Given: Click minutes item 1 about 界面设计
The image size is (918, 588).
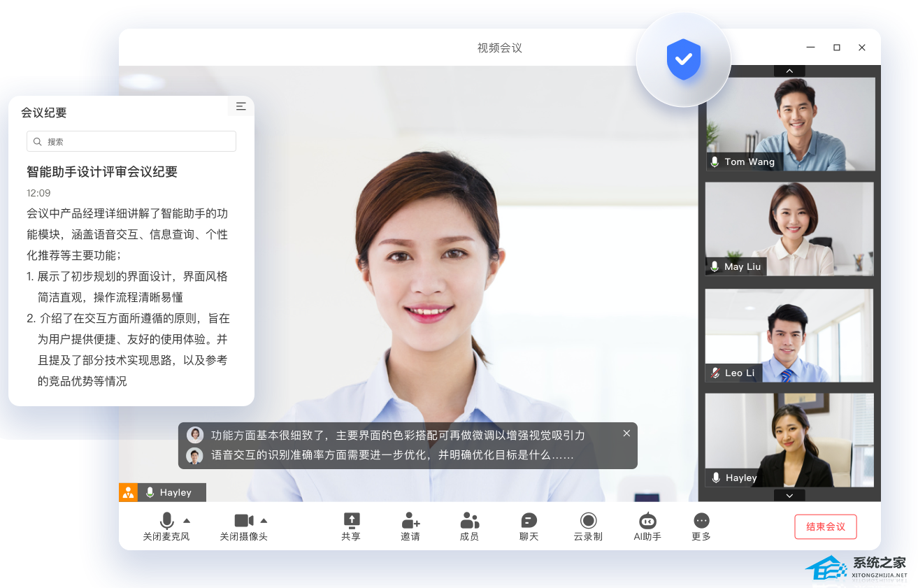Looking at the screenshot, I should 127,287.
